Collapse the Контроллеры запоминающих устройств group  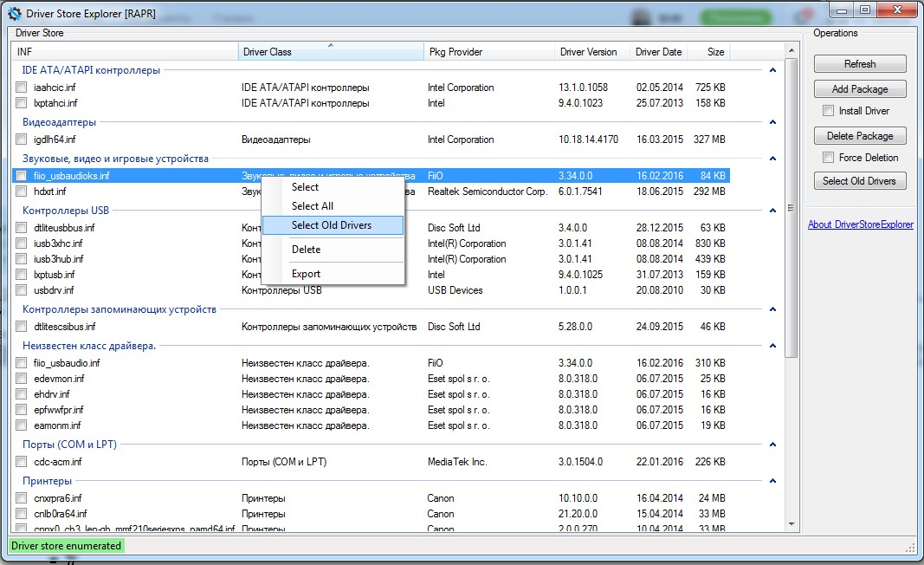[x=772, y=309]
